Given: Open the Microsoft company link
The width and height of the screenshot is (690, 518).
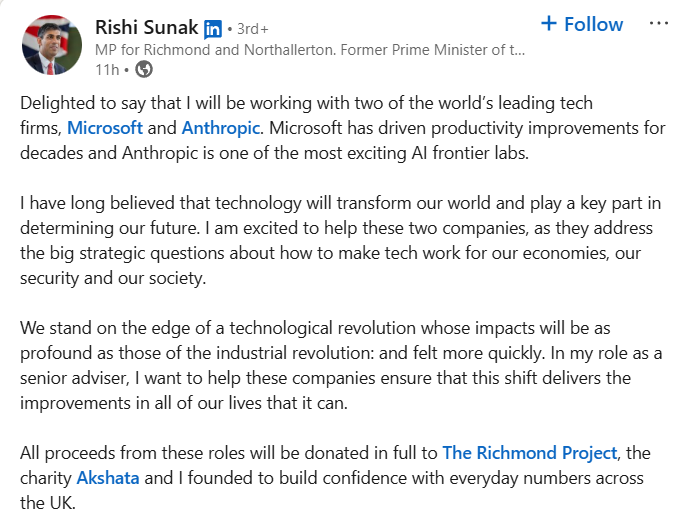Looking at the screenshot, I should click(105, 128).
